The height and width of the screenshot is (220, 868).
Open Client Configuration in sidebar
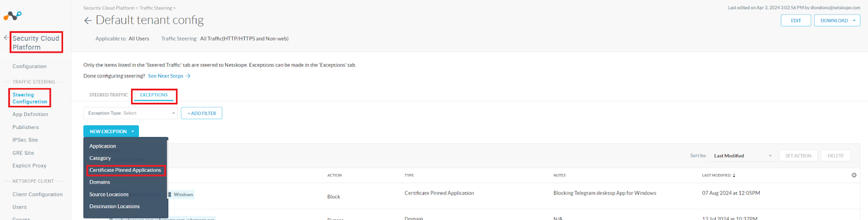coord(37,195)
